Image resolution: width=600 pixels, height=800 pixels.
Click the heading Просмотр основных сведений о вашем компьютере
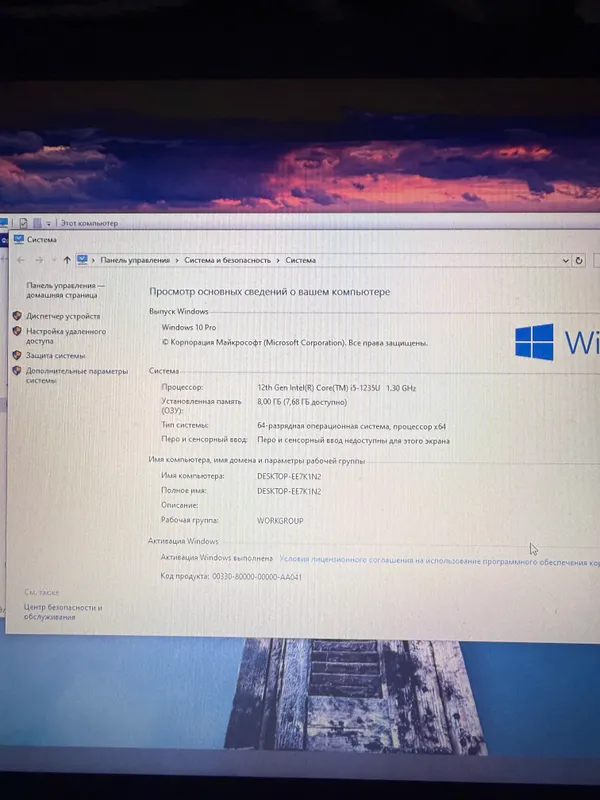269,292
